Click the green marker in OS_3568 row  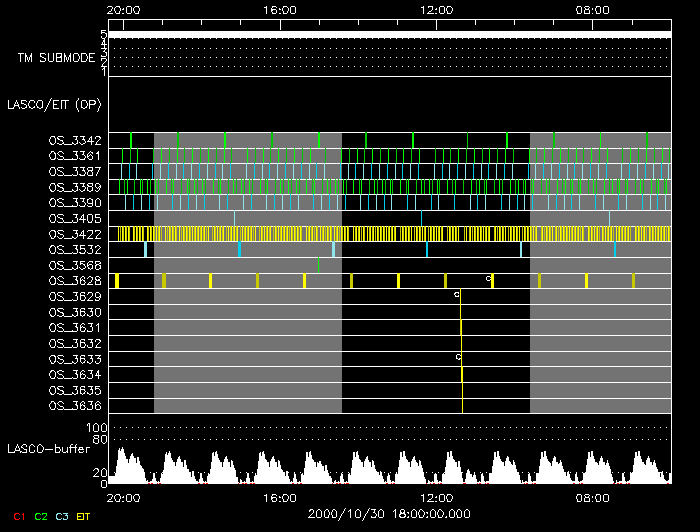point(318,265)
